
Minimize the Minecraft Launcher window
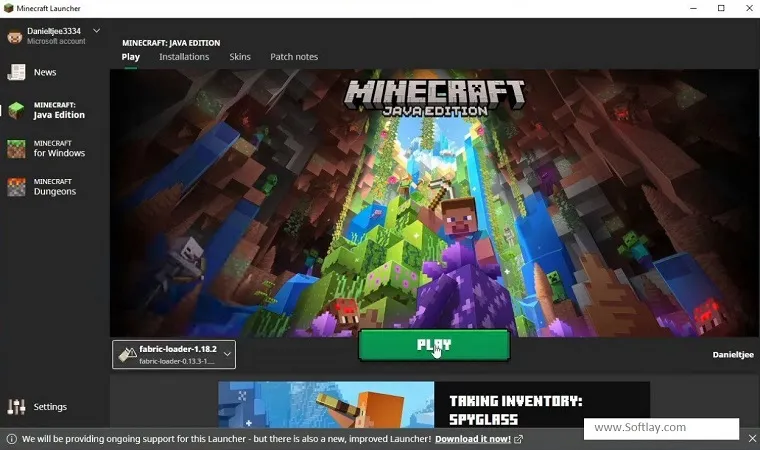click(693, 8)
